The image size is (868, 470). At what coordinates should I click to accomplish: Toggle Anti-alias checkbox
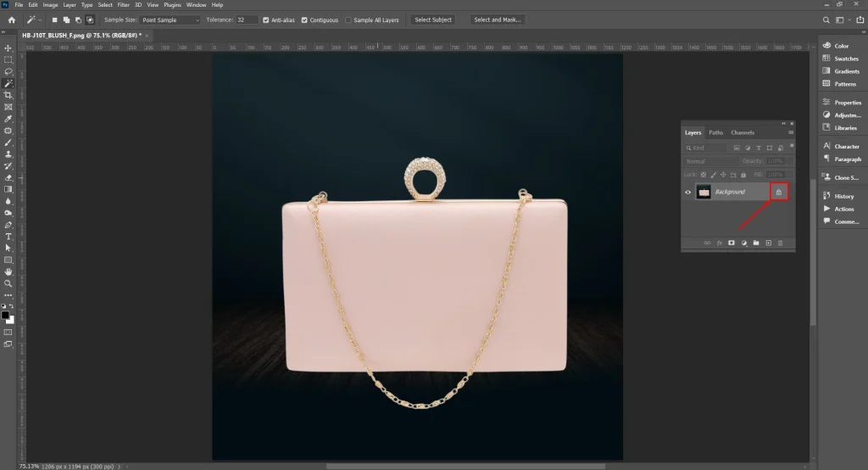[265, 20]
